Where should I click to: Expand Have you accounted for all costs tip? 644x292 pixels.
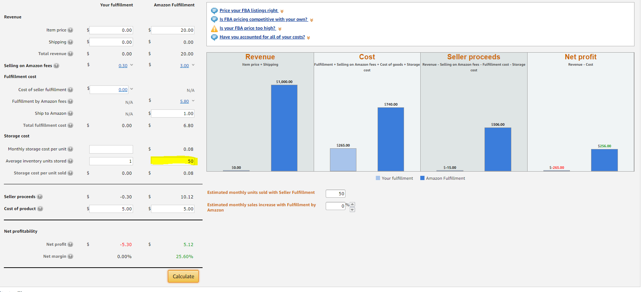[x=308, y=38]
